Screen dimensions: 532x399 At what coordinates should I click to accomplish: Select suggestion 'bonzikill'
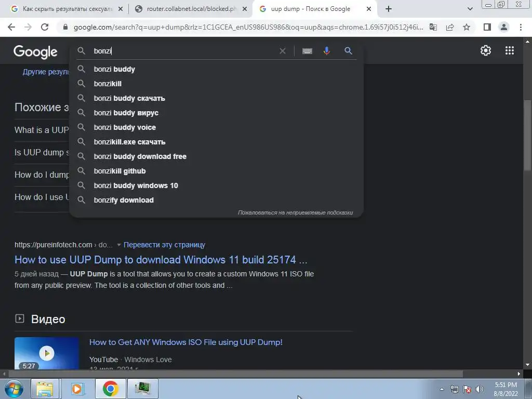[217, 84]
